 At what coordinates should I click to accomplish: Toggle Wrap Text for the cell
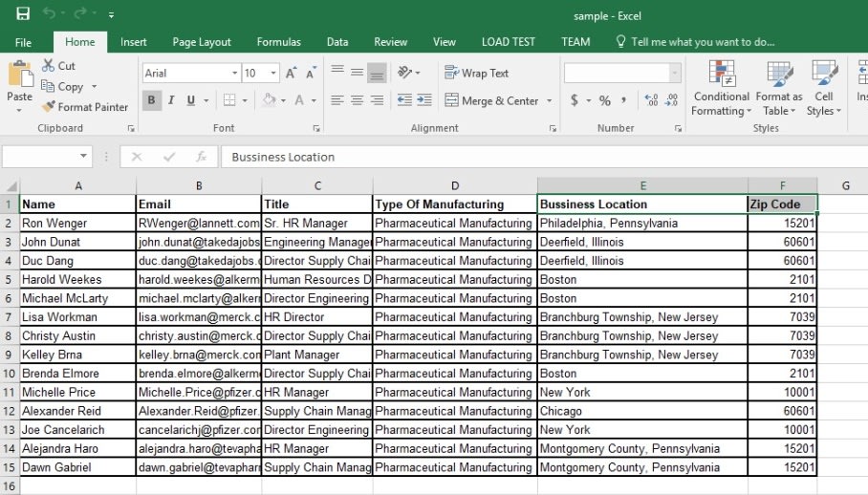coord(476,74)
